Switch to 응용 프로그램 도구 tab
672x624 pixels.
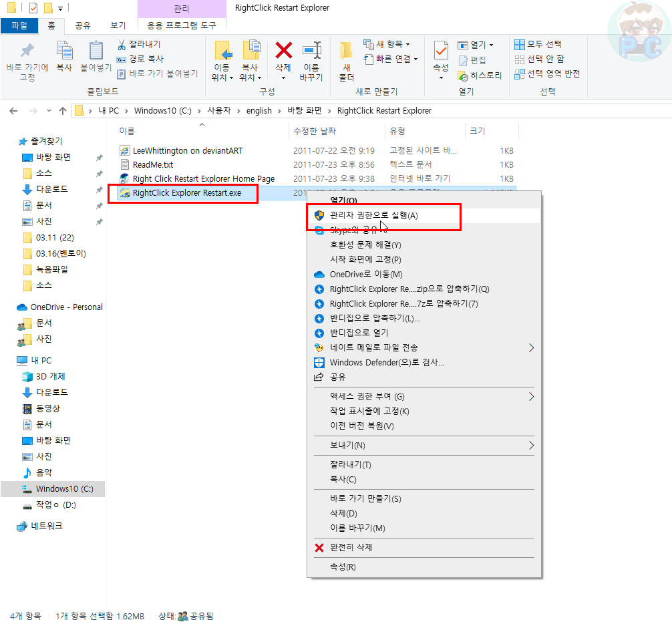click(182, 25)
